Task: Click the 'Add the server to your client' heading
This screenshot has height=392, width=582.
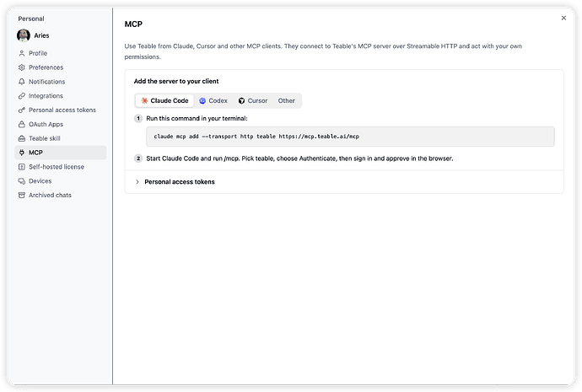Action: pos(176,81)
